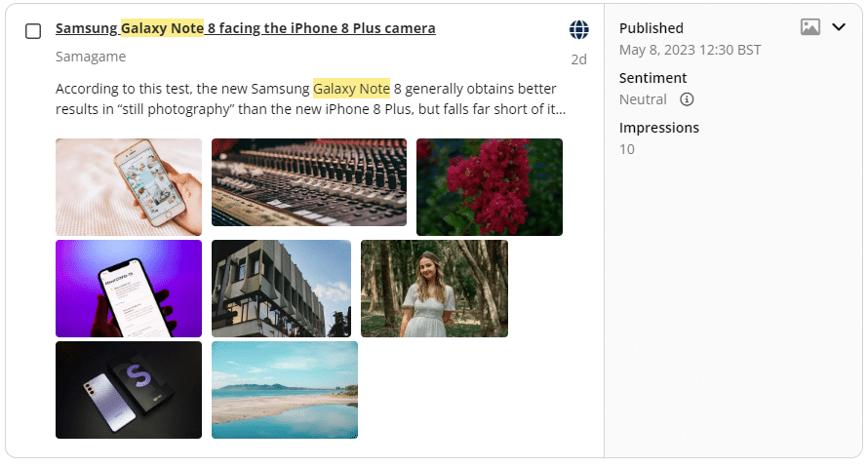Image resolution: width=868 pixels, height=467 pixels.
Task: Open the Samsung Galaxy Note 8 headline
Action: pyautogui.click(x=246, y=28)
